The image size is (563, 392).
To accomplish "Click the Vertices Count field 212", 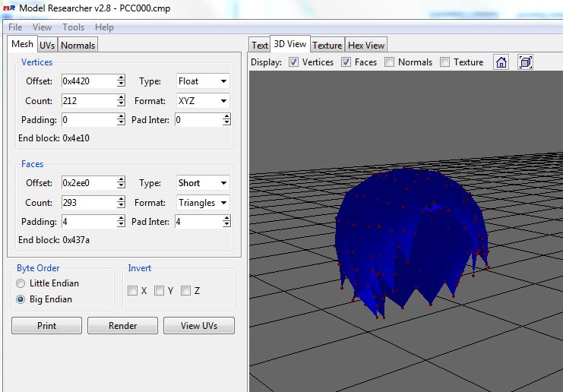I will pyautogui.click(x=89, y=101).
